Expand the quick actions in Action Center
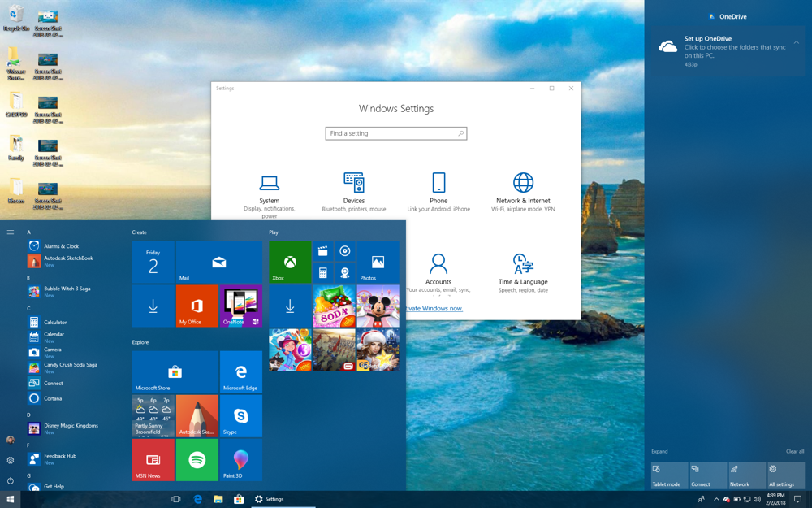 [659, 451]
